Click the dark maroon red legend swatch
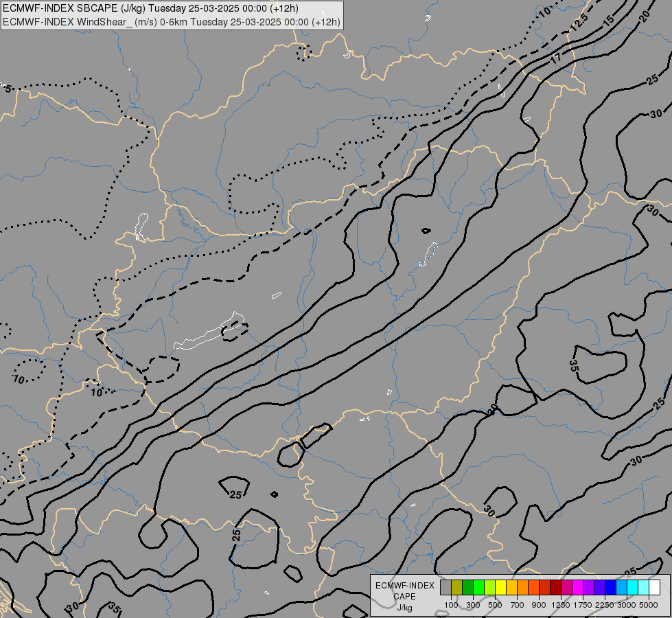Screen dimensions: 672x618 pyautogui.click(x=555, y=587)
